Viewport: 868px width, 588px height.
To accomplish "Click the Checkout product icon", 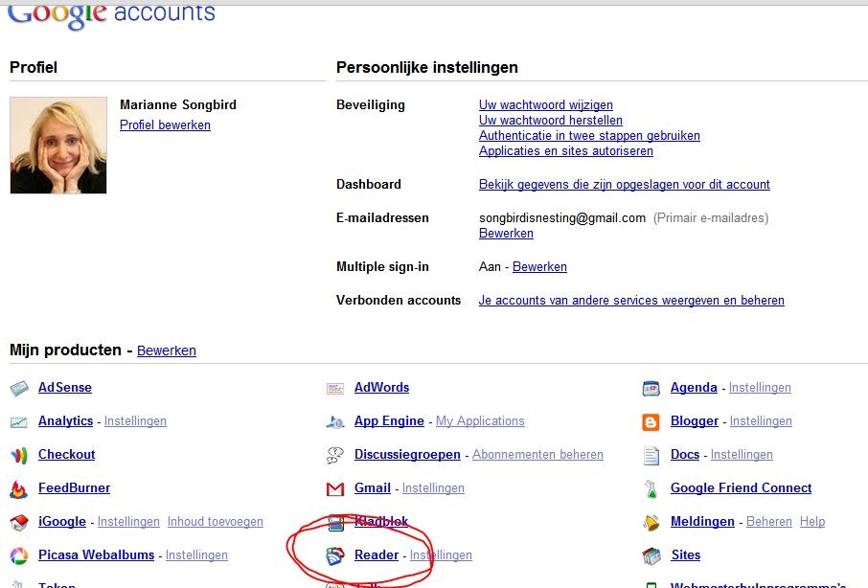I will [x=19, y=456].
